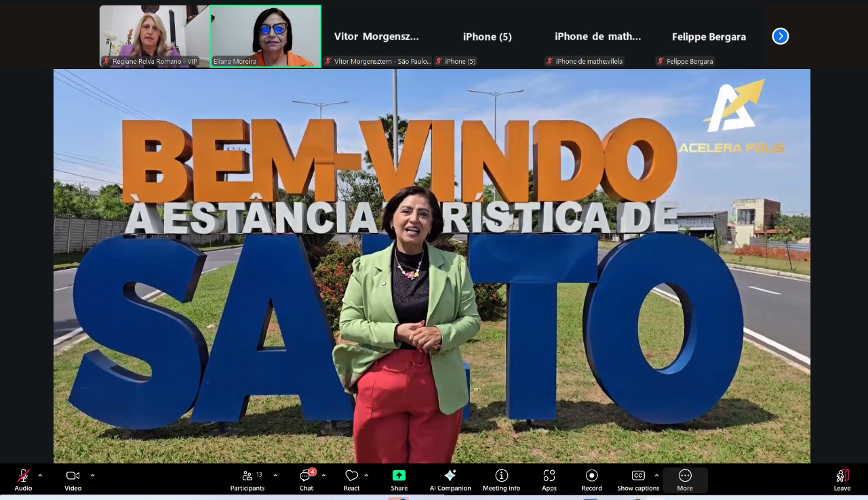Select the Felippe Bergara participant tile
868x500 pixels.
(x=709, y=37)
